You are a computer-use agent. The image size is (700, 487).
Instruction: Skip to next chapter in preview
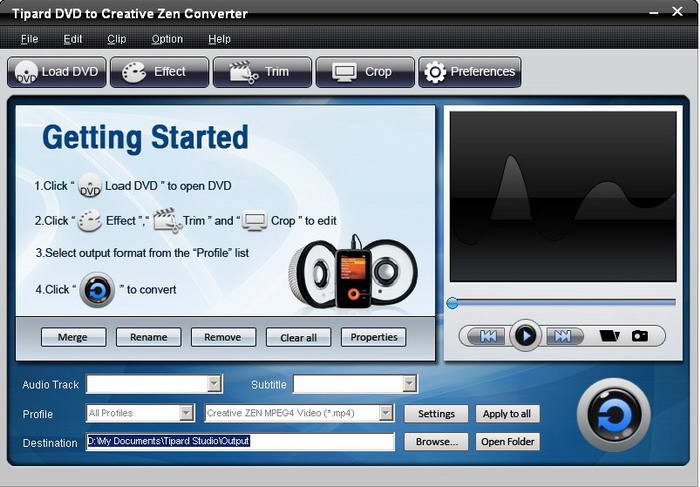click(x=563, y=336)
